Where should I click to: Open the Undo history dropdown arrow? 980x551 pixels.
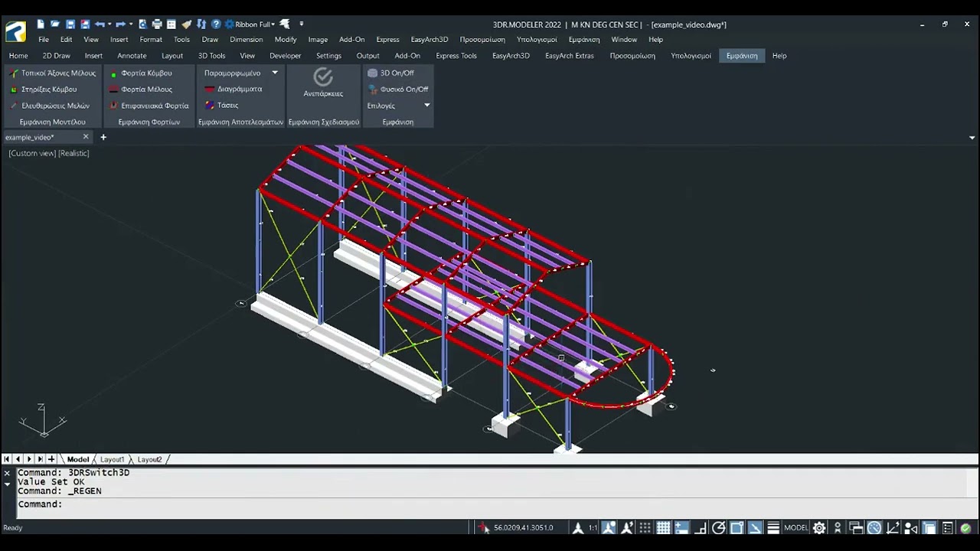point(109,24)
